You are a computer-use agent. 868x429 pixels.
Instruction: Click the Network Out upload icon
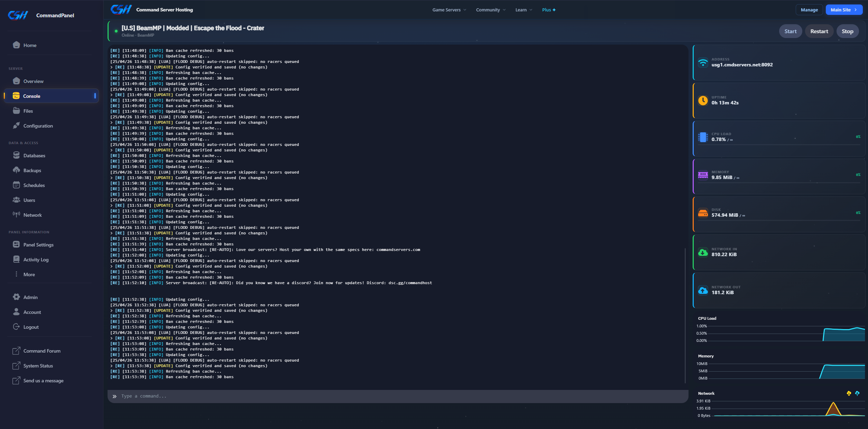point(703,290)
